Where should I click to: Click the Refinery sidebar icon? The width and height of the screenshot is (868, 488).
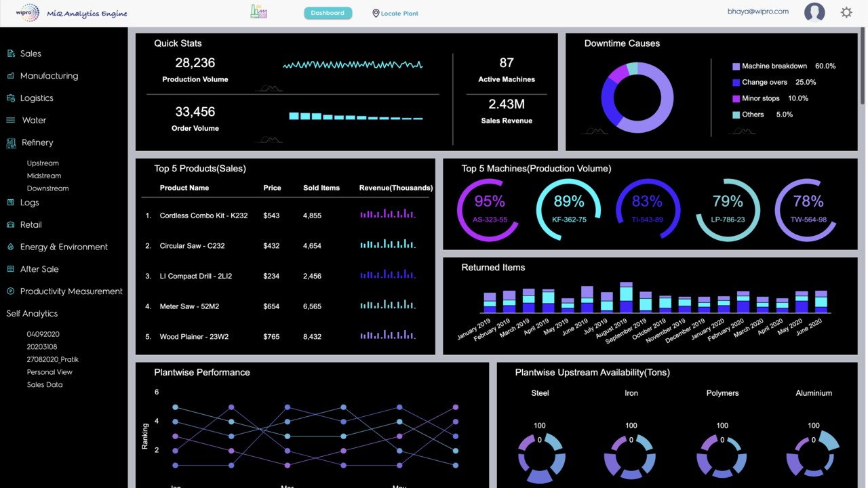click(11, 142)
